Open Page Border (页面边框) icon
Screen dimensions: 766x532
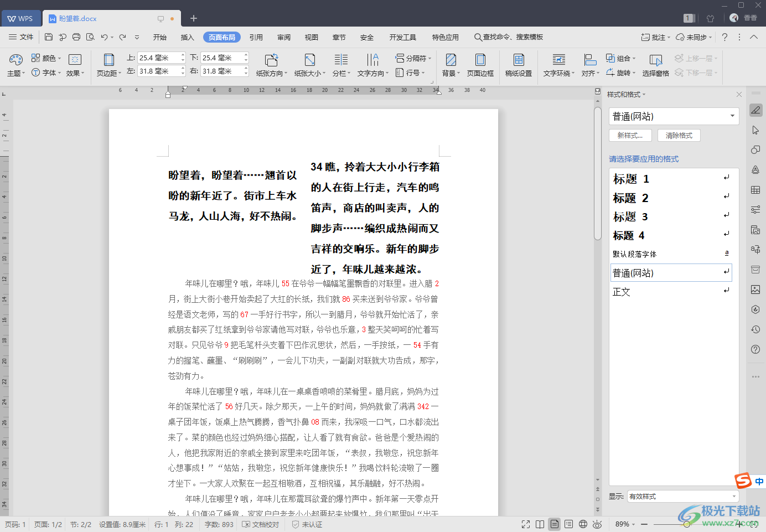pyautogui.click(x=480, y=60)
